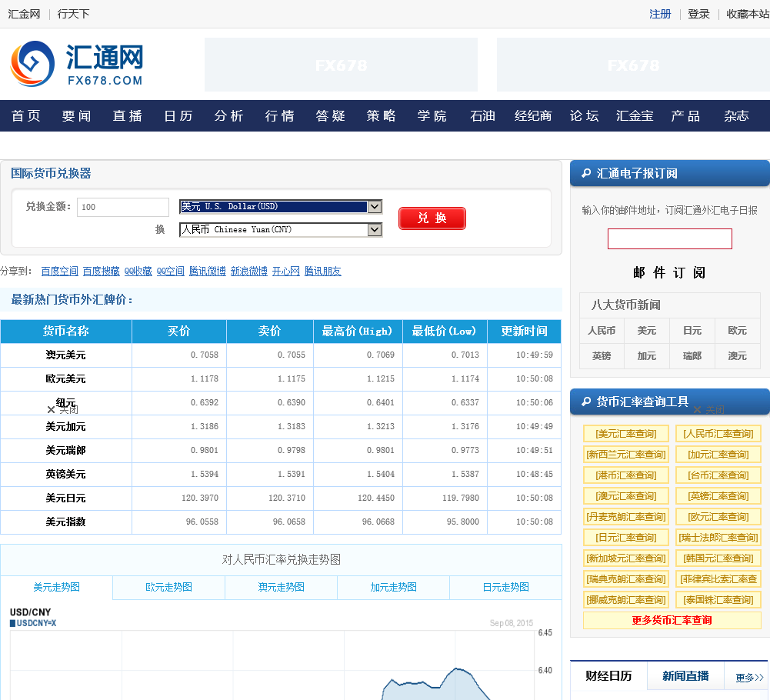Click the red 兑换 button

(x=432, y=218)
